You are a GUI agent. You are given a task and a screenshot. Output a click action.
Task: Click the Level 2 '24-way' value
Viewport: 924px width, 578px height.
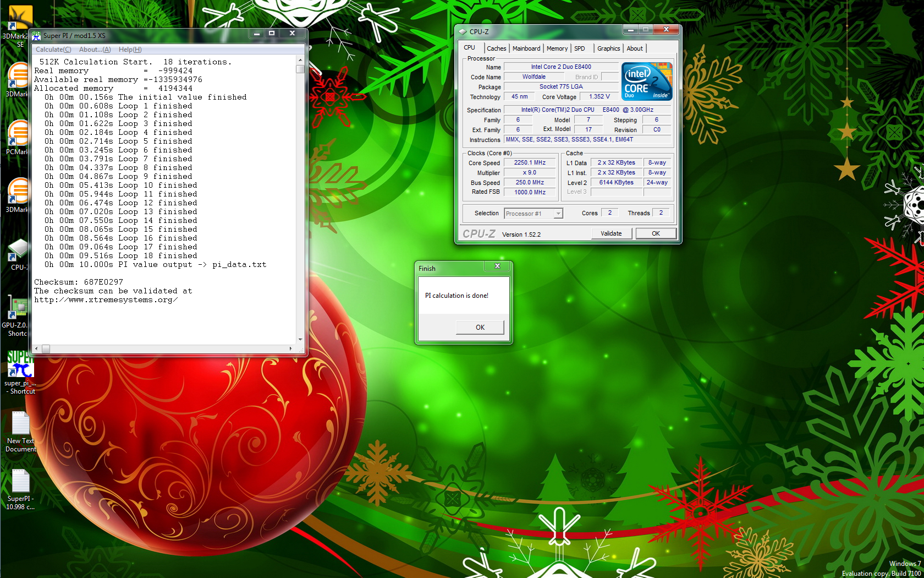pos(657,183)
